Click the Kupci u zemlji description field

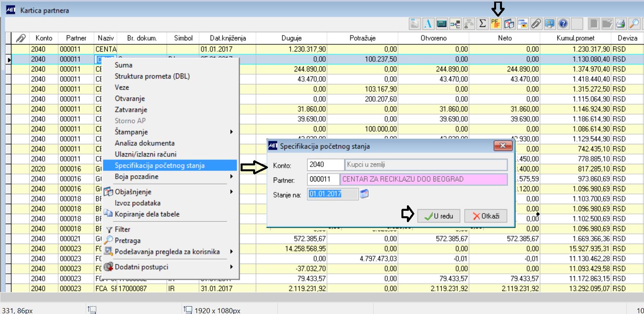point(426,165)
